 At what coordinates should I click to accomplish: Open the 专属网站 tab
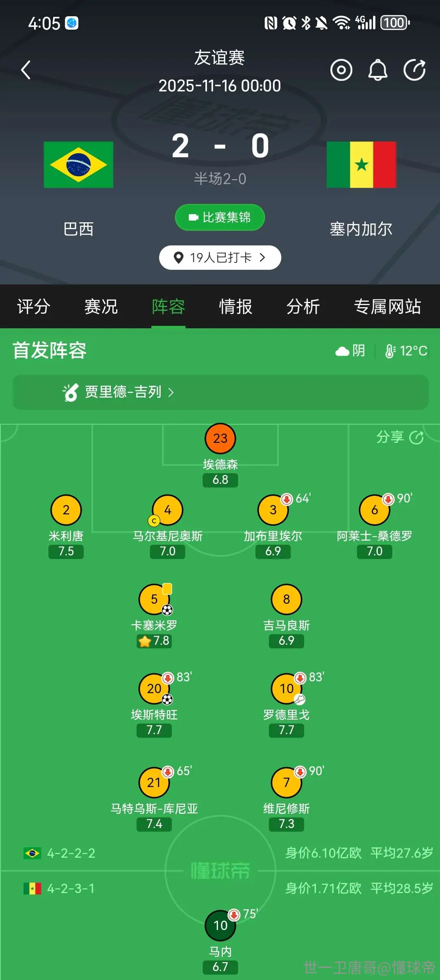coord(388,306)
